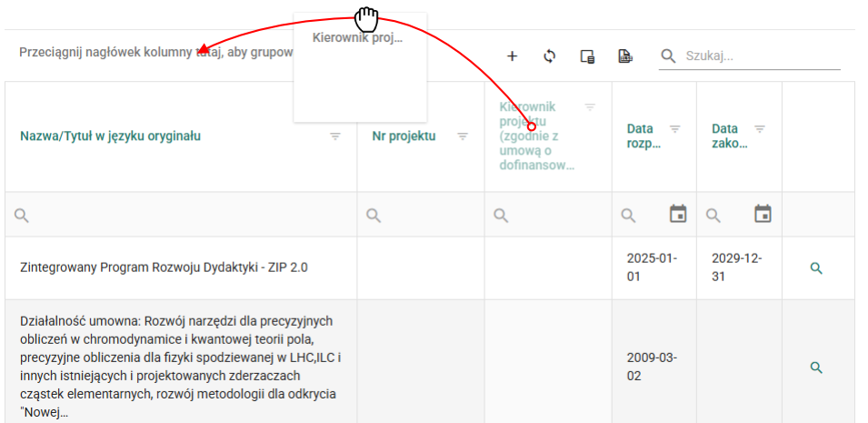Image resolution: width=868 pixels, height=423 pixels.
Task: Sort by Nr projektu column header
Action: pyautogui.click(x=404, y=136)
